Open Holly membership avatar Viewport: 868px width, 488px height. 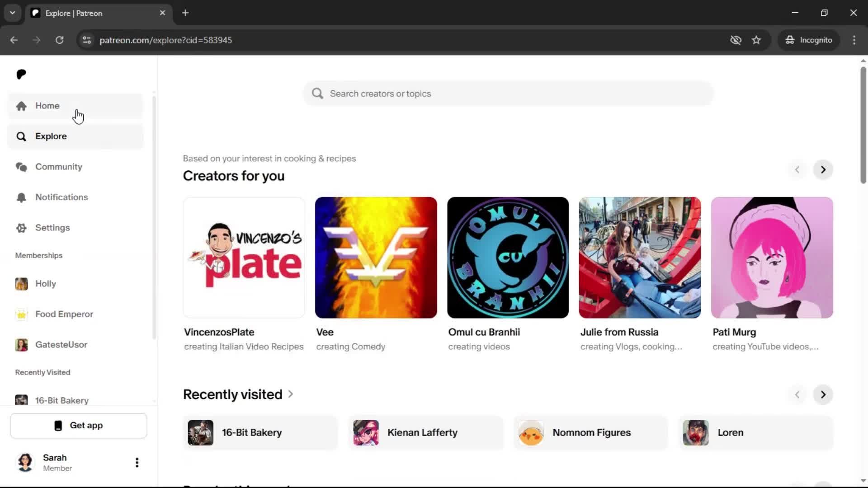click(21, 284)
